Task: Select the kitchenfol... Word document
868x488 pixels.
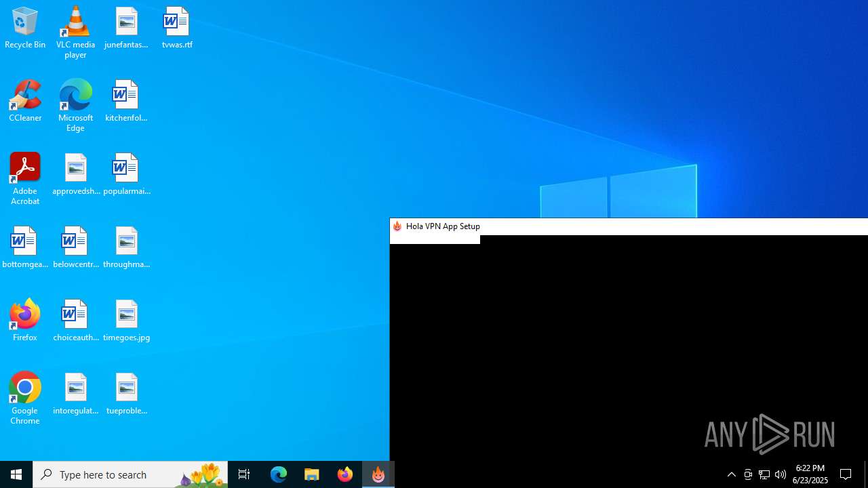Action: [126, 101]
